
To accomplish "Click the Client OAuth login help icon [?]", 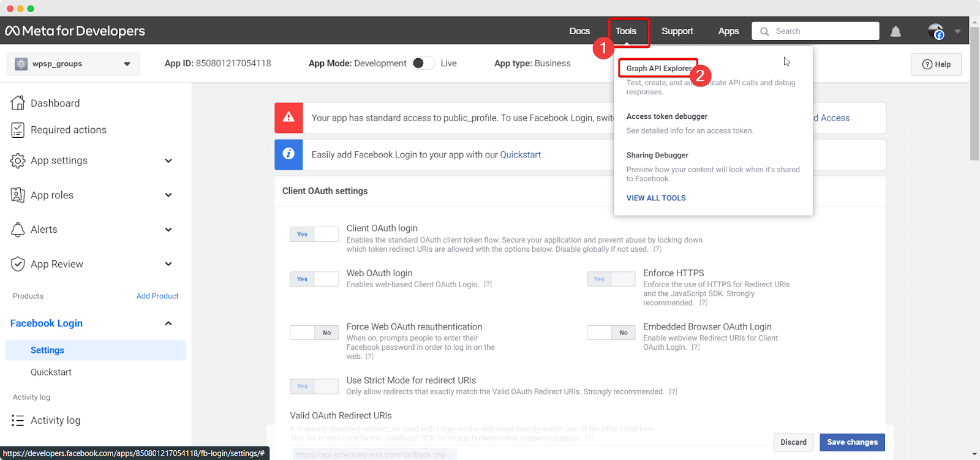I will [x=657, y=249].
